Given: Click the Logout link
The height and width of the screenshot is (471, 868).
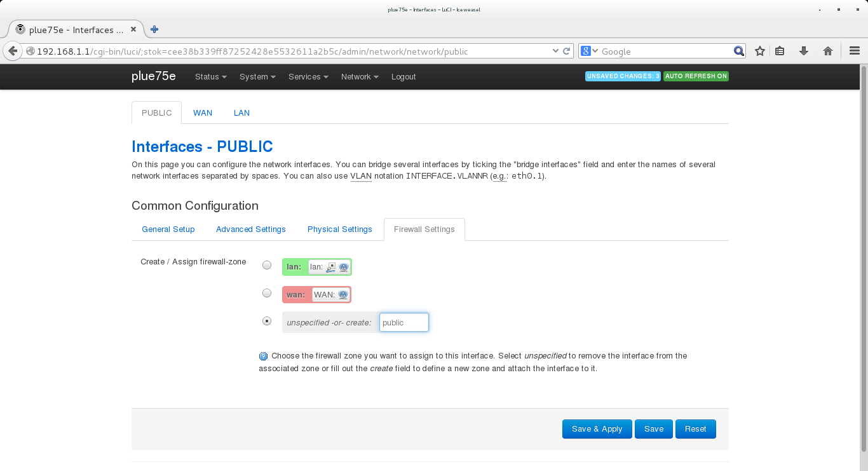Looking at the screenshot, I should point(403,77).
